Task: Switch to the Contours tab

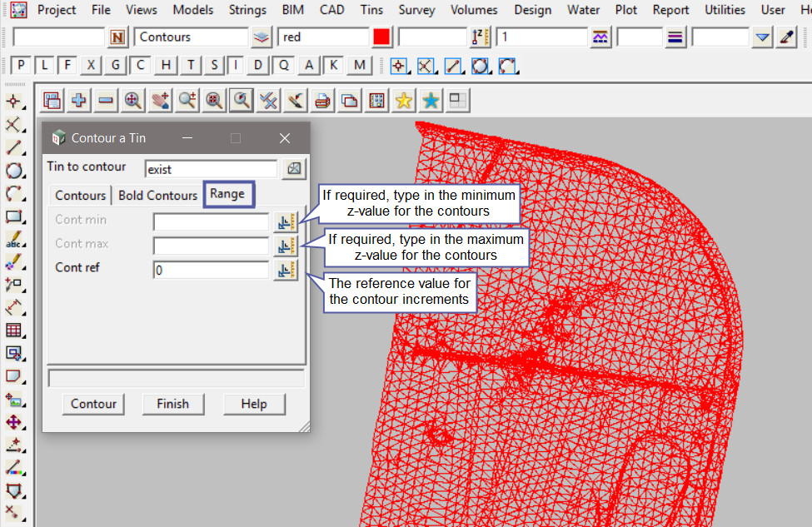Action: pyautogui.click(x=80, y=195)
